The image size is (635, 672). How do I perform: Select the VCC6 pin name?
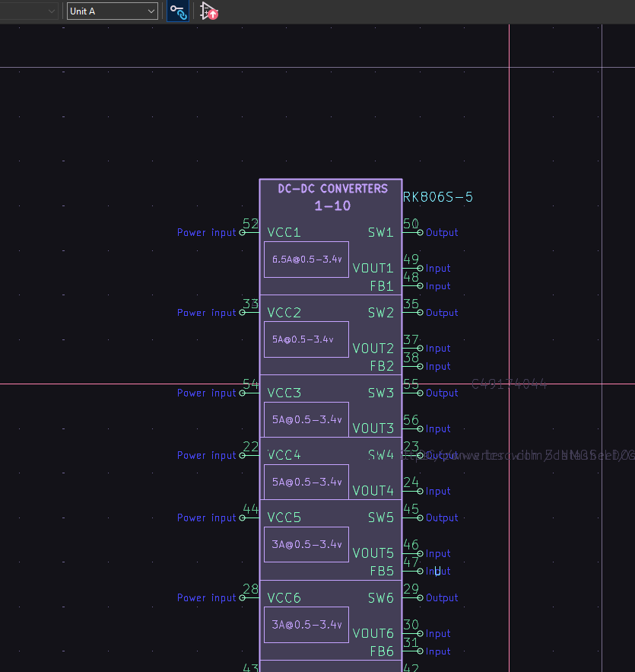click(284, 598)
